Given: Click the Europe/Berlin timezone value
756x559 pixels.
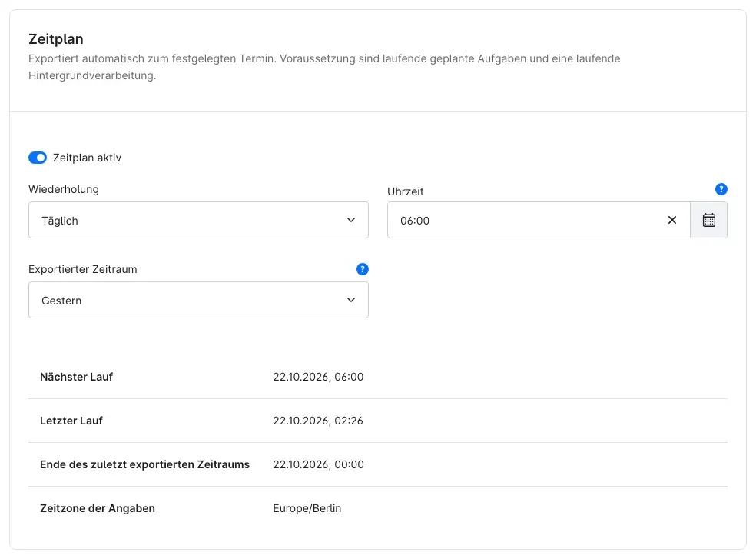Looking at the screenshot, I should pyautogui.click(x=307, y=509).
